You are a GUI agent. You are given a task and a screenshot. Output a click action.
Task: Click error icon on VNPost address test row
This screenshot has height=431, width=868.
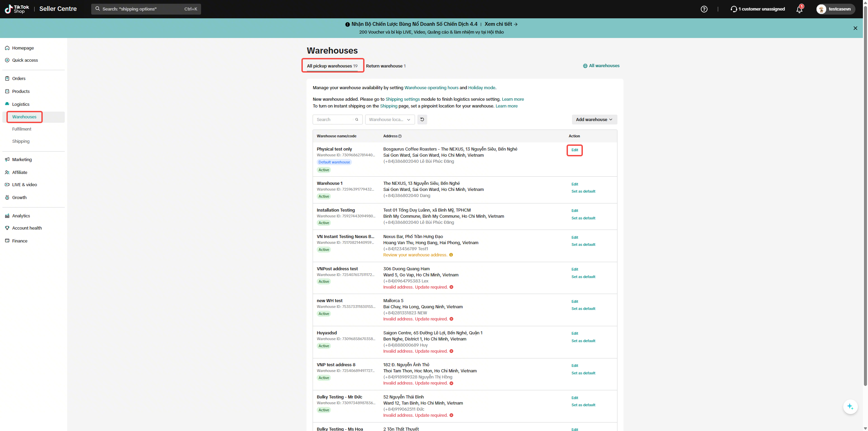(451, 287)
